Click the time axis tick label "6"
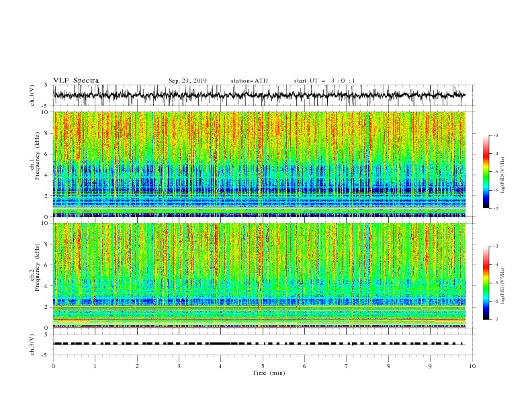Viewport: 532px width, 411px height. (304, 366)
